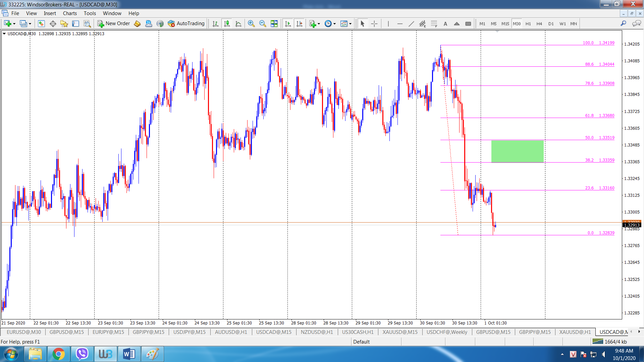Open the Market Watch window icon
This screenshot has height=362, width=644.
41,23
